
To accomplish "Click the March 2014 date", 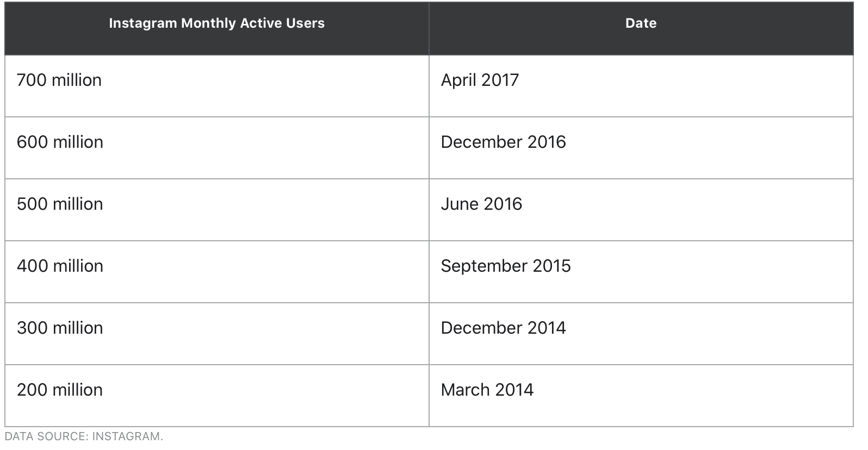I will tap(487, 390).
